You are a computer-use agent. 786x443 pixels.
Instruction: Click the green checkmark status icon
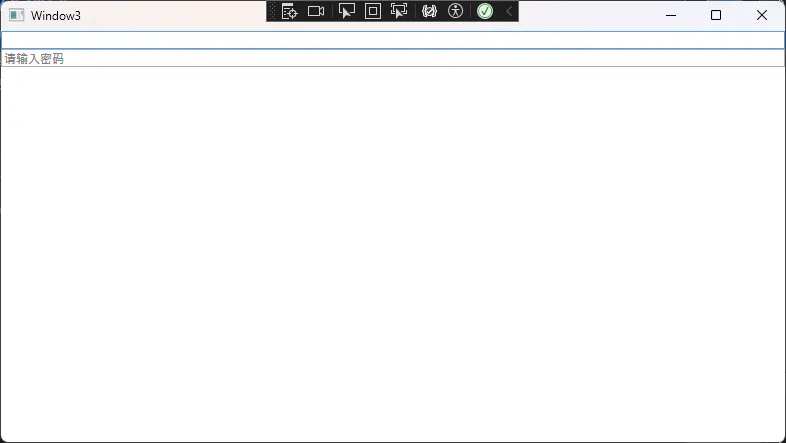click(x=485, y=12)
